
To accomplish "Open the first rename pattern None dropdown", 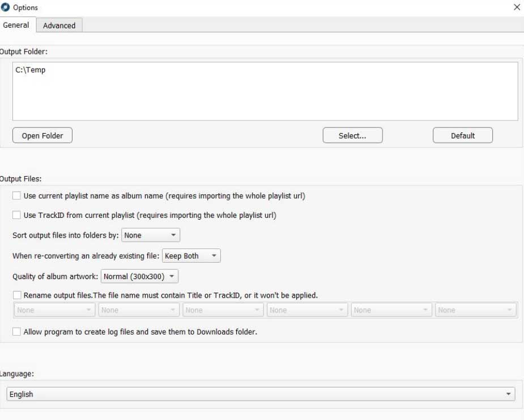I will [54, 310].
